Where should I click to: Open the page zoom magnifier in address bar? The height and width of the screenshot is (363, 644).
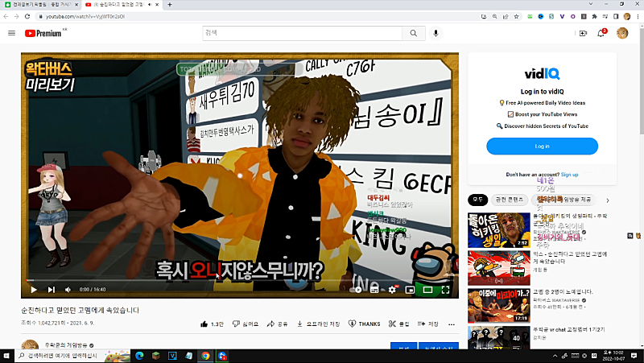tap(494, 16)
